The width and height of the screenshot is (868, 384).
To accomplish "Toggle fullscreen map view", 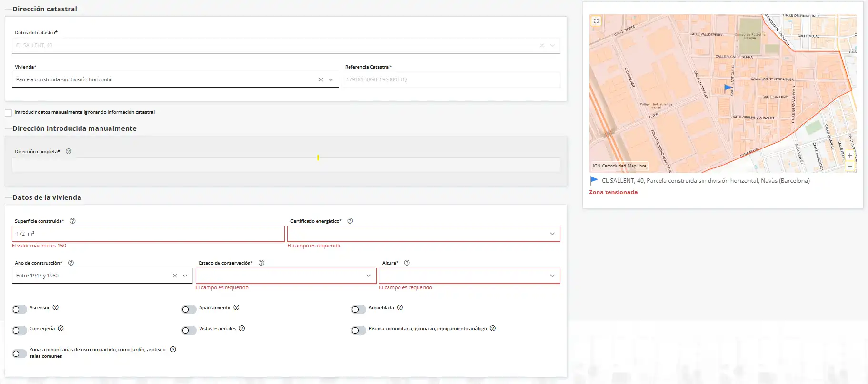I will (596, 21).
